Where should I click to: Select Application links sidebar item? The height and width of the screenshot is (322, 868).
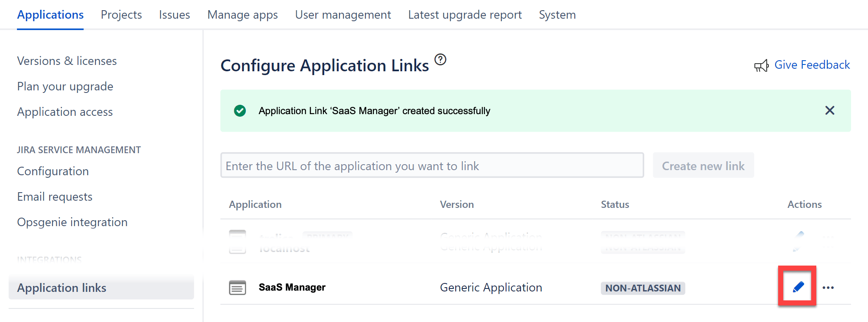tap(101, 288)
